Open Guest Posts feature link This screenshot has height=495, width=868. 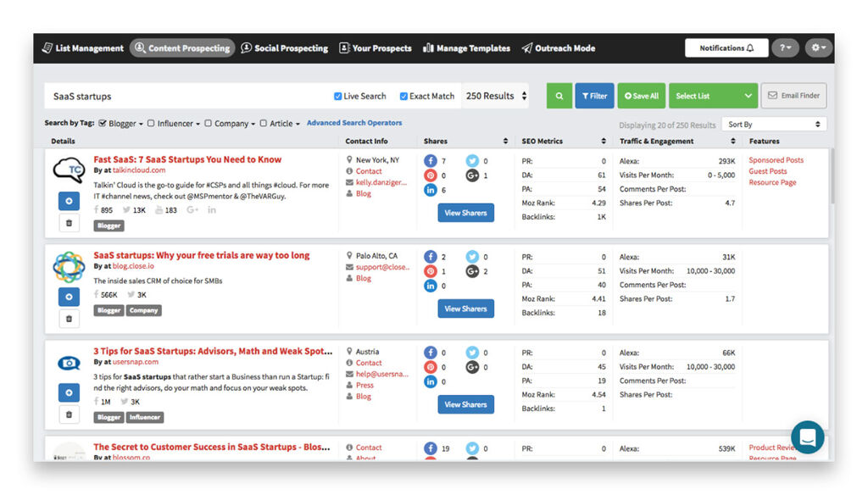pos(768,171)
